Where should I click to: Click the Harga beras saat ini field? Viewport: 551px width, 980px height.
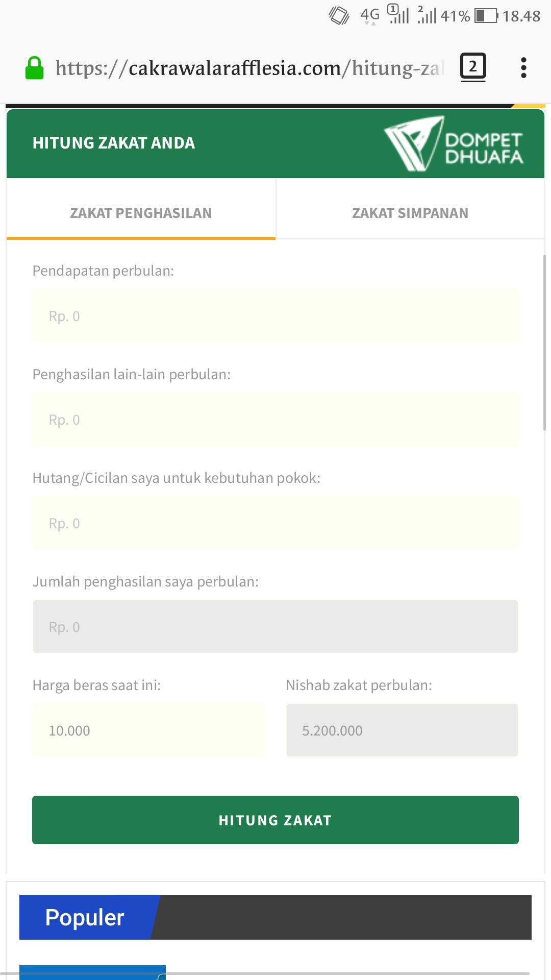[148, 730]
